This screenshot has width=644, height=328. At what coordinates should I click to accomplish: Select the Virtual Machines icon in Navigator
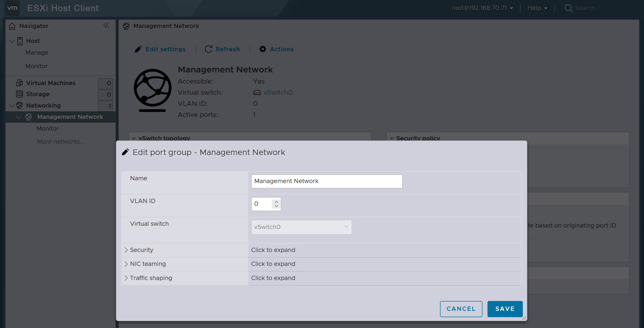[20, 83]
